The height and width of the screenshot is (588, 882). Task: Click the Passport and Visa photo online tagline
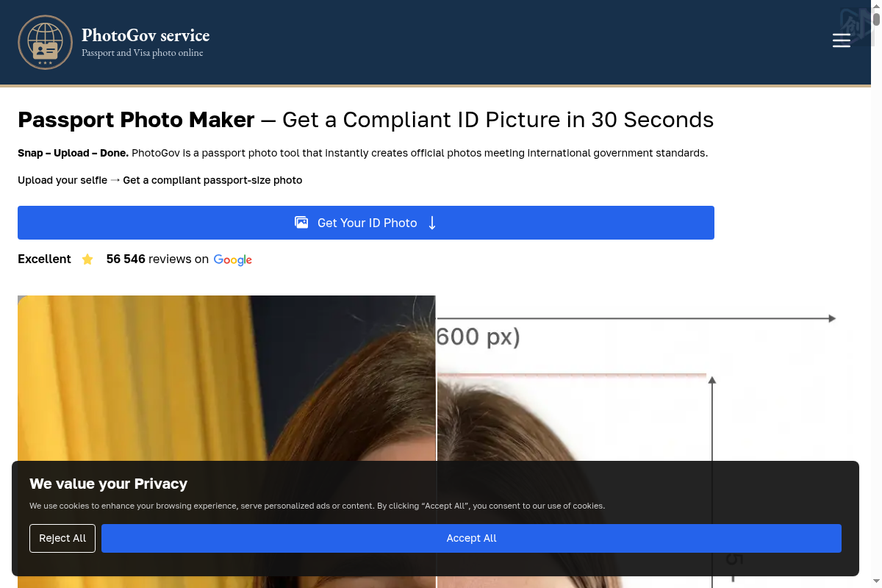(x=143, y=53)
